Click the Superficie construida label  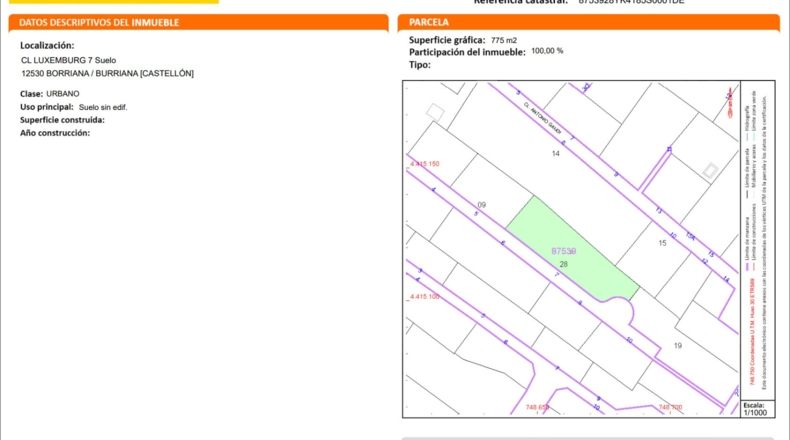62,120
